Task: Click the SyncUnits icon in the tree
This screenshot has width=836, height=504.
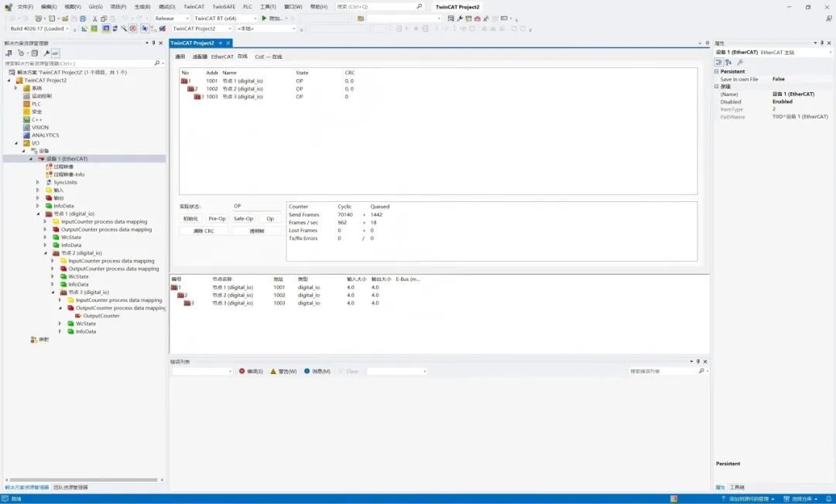Action: (49, 183)
